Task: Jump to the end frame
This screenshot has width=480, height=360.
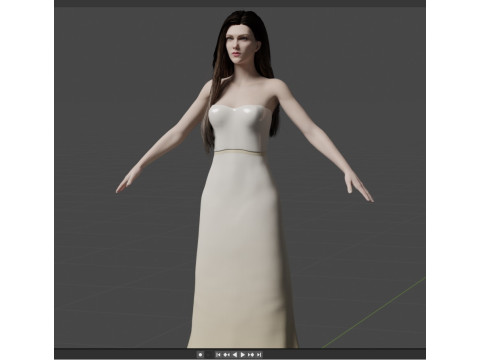Action: tap(259, 355)
